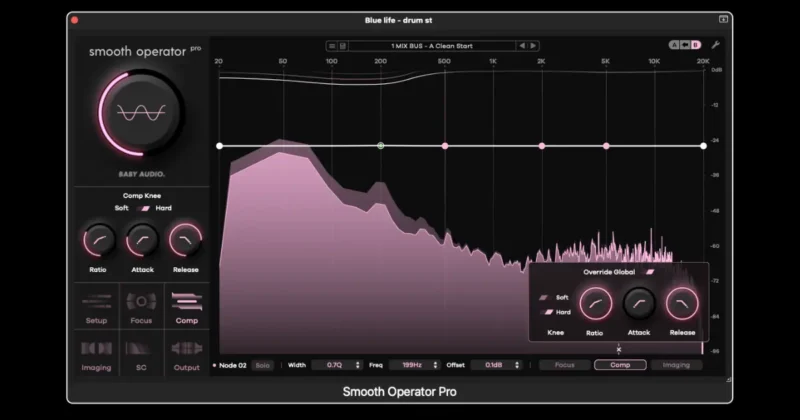800x420 pixels.
Task: Open the Imaging section in left panel
Action: (96, 355)
